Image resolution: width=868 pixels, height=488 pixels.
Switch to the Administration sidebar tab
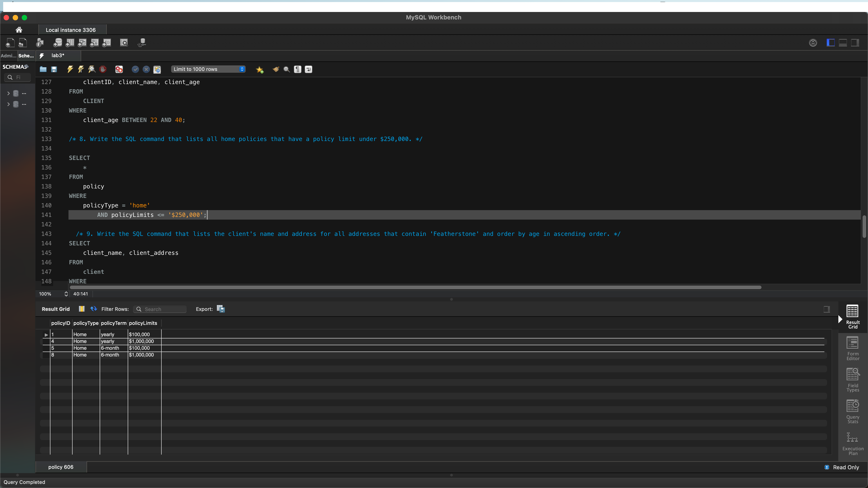click(8, 56)
